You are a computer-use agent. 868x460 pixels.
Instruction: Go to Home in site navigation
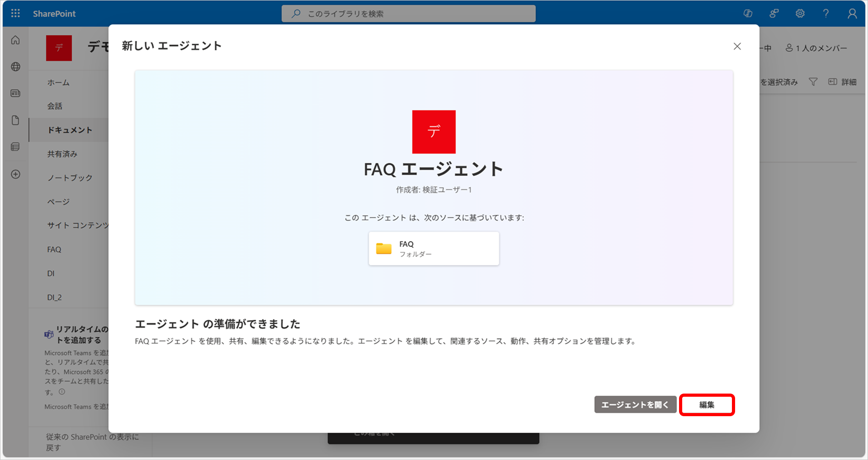58,82
